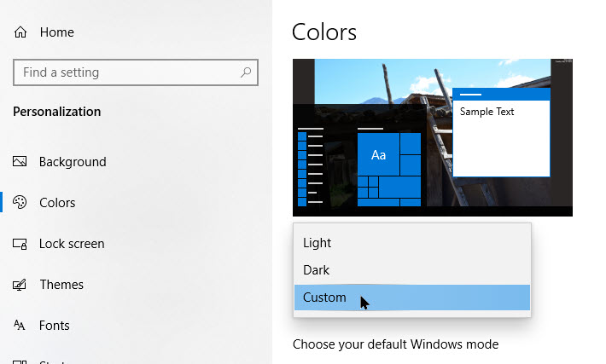
Task: Click the Themes brush icon
Action: pos(20,285)
